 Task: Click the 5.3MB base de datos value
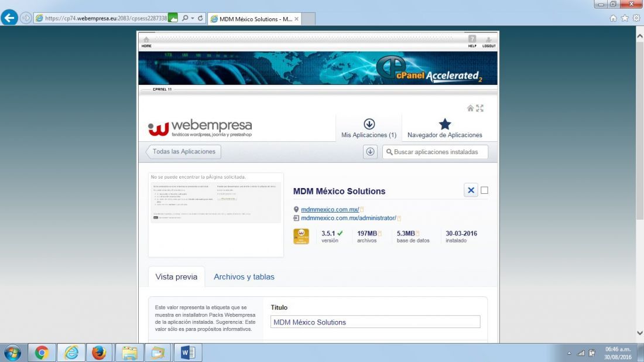point(406,233)
